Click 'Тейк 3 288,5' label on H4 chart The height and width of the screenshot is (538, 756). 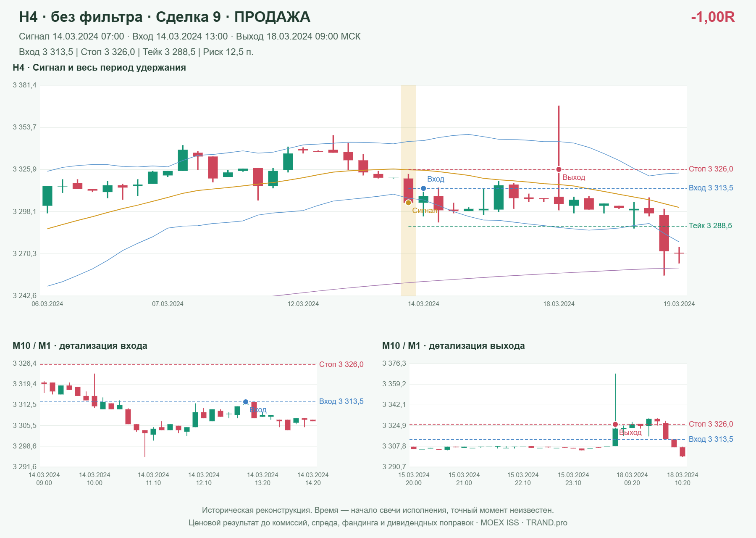(710, 226)
